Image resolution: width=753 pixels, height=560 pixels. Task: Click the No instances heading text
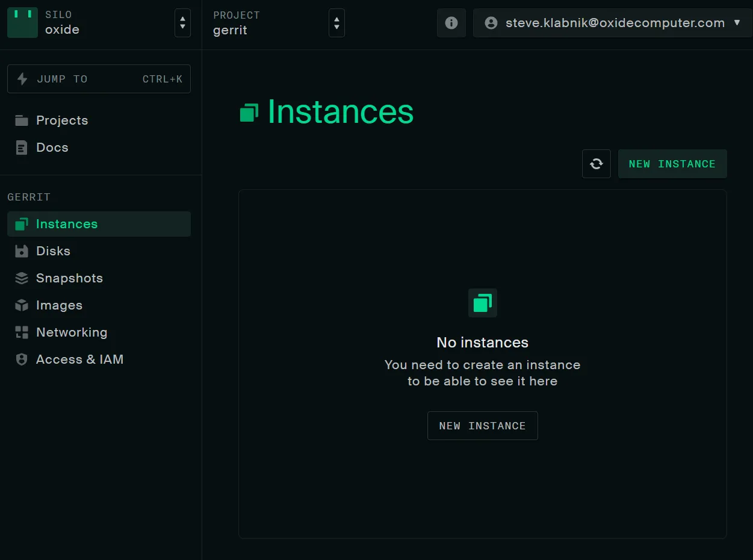coord(483,343)
